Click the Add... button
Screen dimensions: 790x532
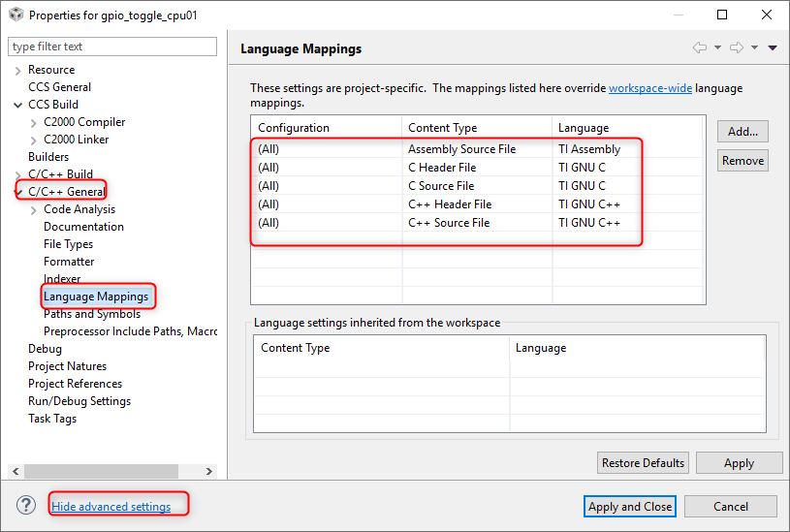[x=743, y=131]
